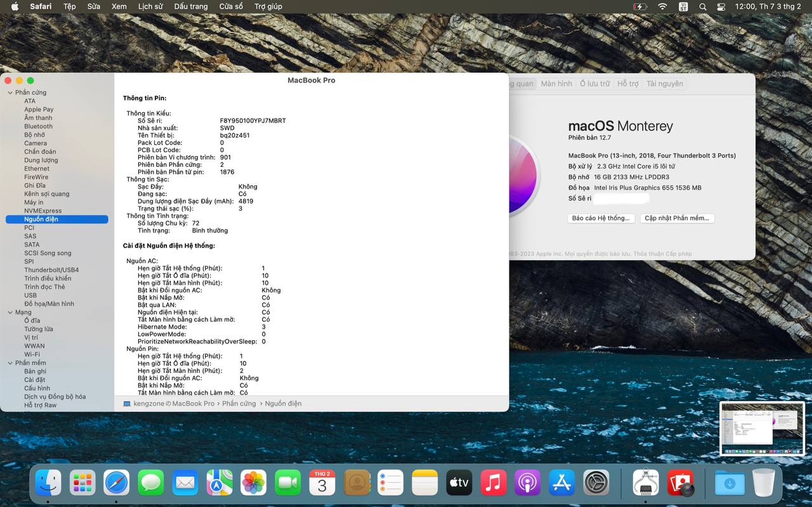This screenshot has height=507, width=812.
Task: Open Control Center in menu bar
Action: click(x=721, y=6)
